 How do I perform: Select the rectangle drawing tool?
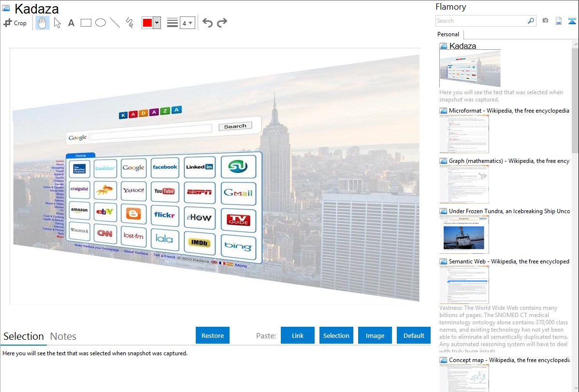[86, 23]
